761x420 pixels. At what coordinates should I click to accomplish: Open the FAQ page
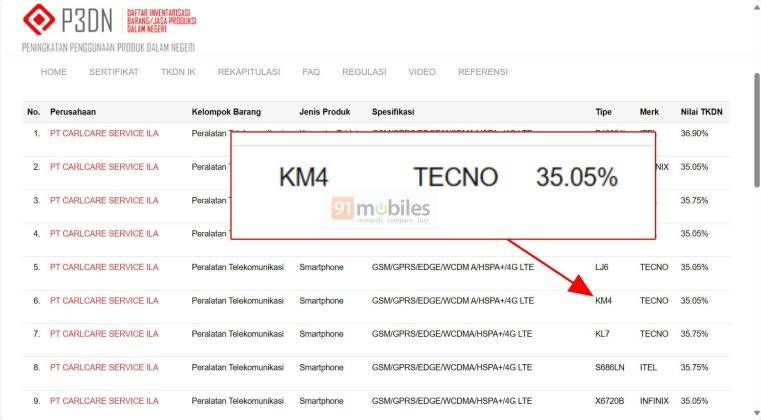pos(311,72)
